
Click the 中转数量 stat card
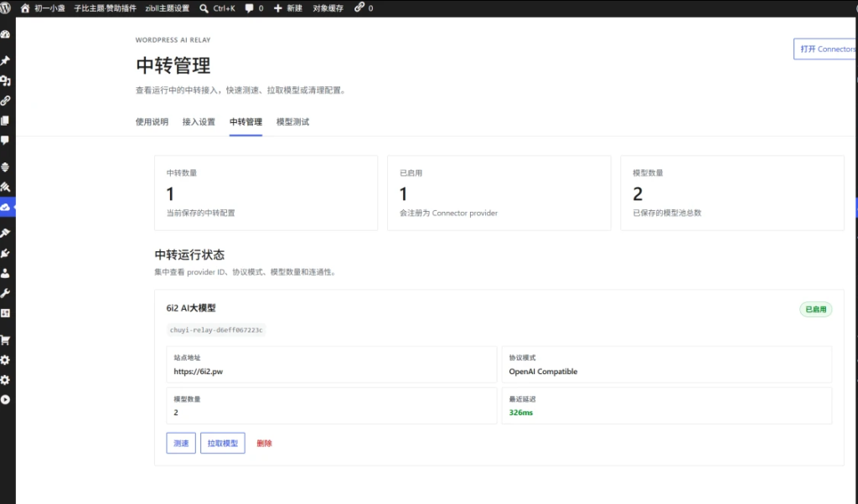point(266,193)
